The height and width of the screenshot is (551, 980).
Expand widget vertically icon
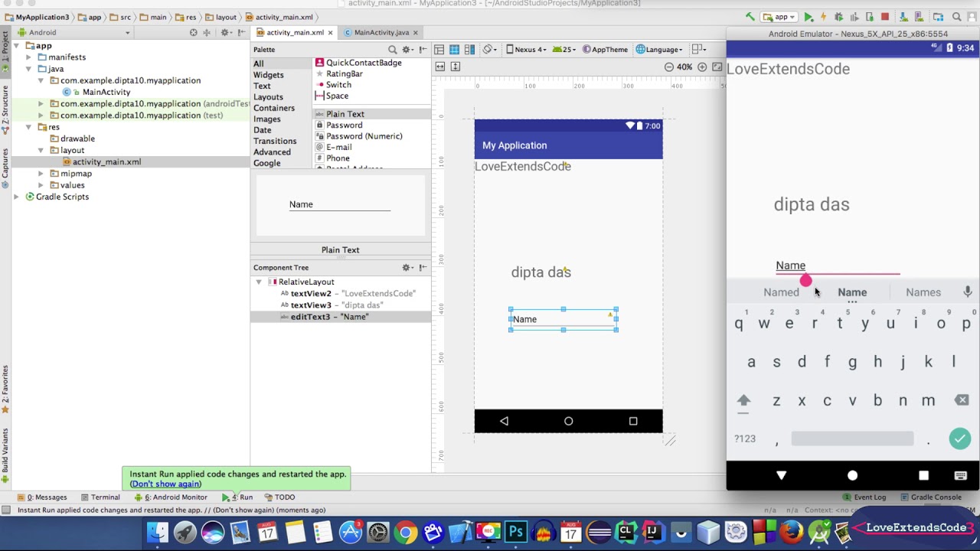456,67
